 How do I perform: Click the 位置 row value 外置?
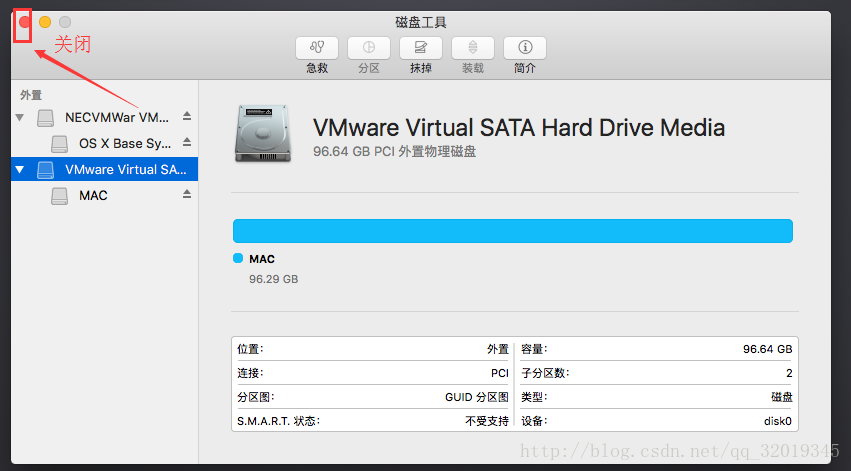click(x=498, y=349)
